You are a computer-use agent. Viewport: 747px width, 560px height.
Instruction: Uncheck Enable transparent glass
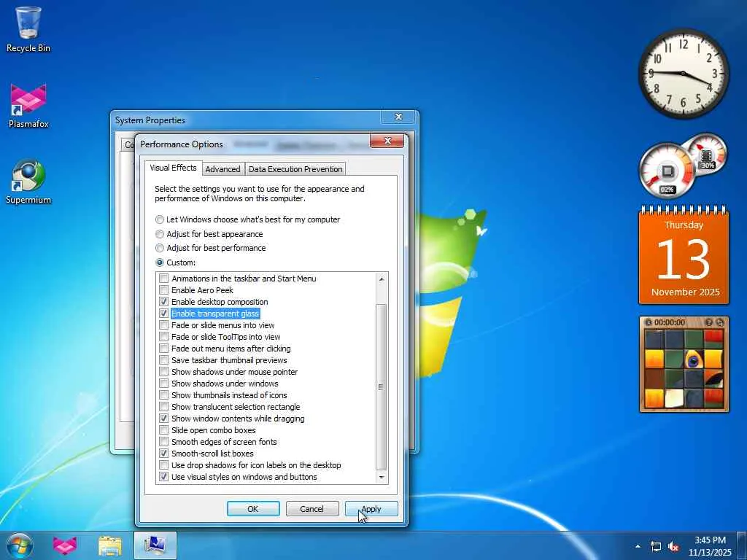pos(164,314)
